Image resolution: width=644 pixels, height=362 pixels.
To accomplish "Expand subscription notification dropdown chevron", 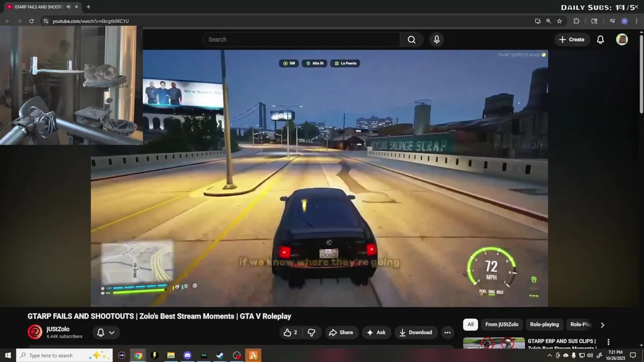I will (112, 332).
